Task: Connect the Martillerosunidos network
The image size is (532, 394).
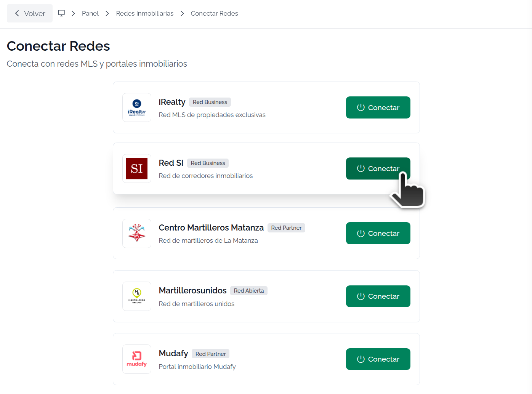Action: coord(378,296)
